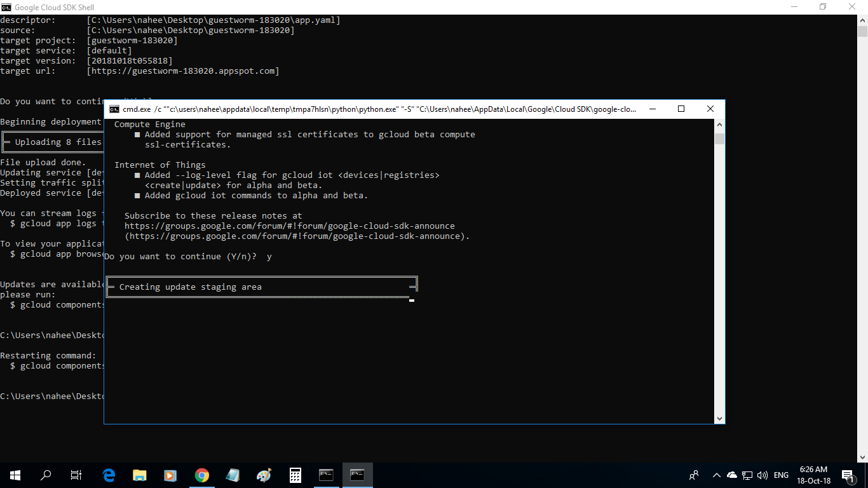Open the taskbar search magnifier
The width and height of the screenshot is (868, 488).
pos(46,475)
